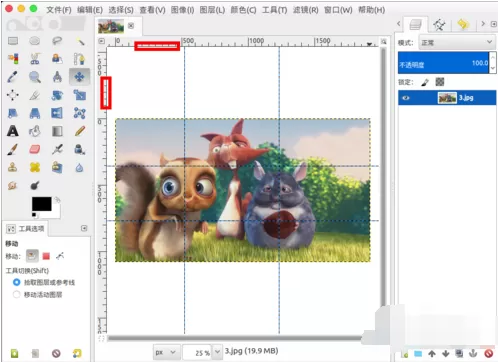Toggle lock alpha channel checker icon
Image resolution: width=498 pixels, height=362 pixels.
440,82
